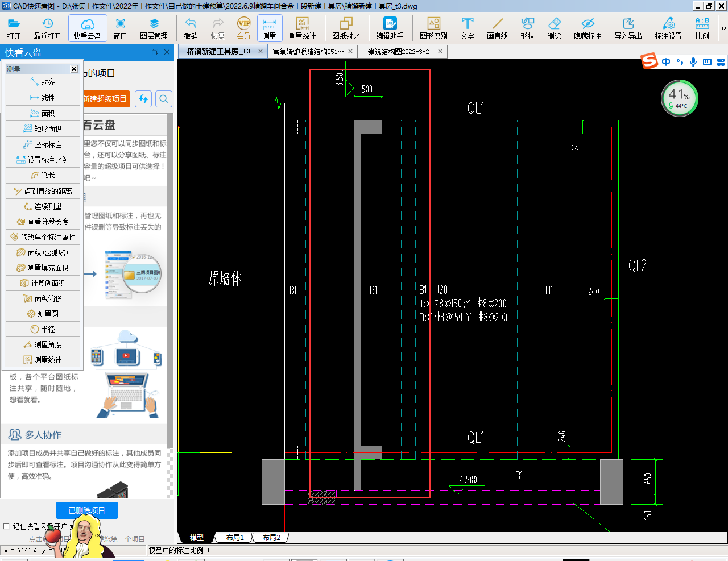The width and height of the screenshot is (728, 561).
Task: Undo the last action with 撤销
Action: coord(191,28)
